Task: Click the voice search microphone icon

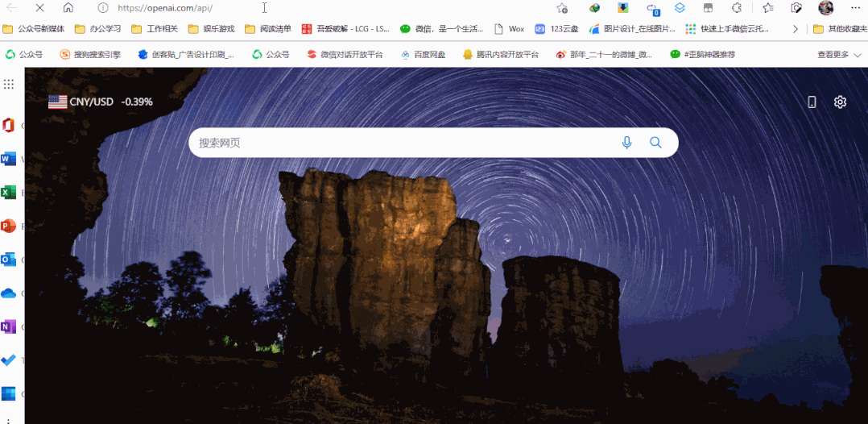Action: (626, 143)
